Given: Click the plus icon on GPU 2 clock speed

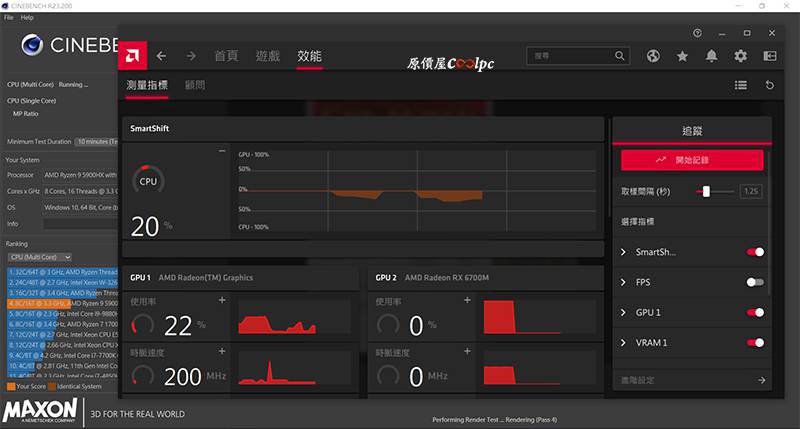Looking at the screenshot, I should (x=467, y=351).
